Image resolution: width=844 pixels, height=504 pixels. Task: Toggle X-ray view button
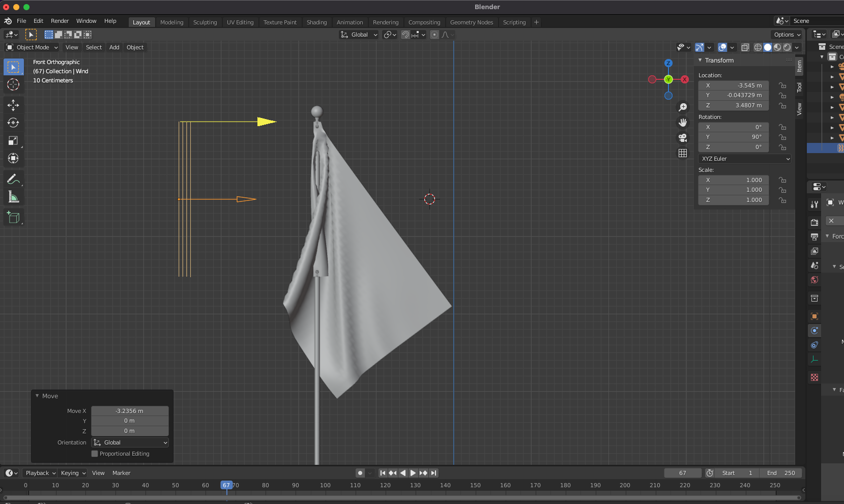pyautogui.click(x=745, y=47)
